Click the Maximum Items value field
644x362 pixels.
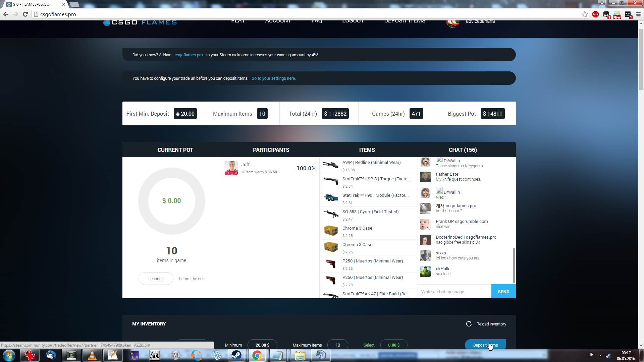[337, 345]
